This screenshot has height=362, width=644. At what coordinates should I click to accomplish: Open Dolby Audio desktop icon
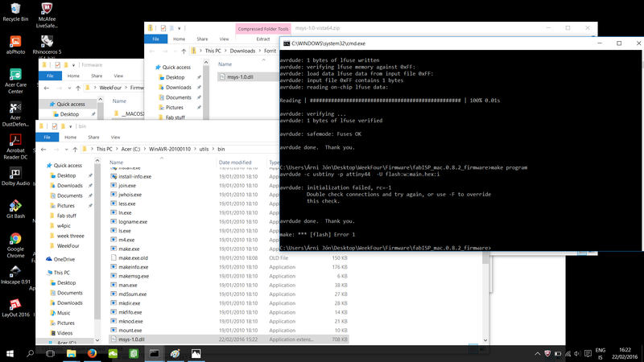[x=15, y=176]
